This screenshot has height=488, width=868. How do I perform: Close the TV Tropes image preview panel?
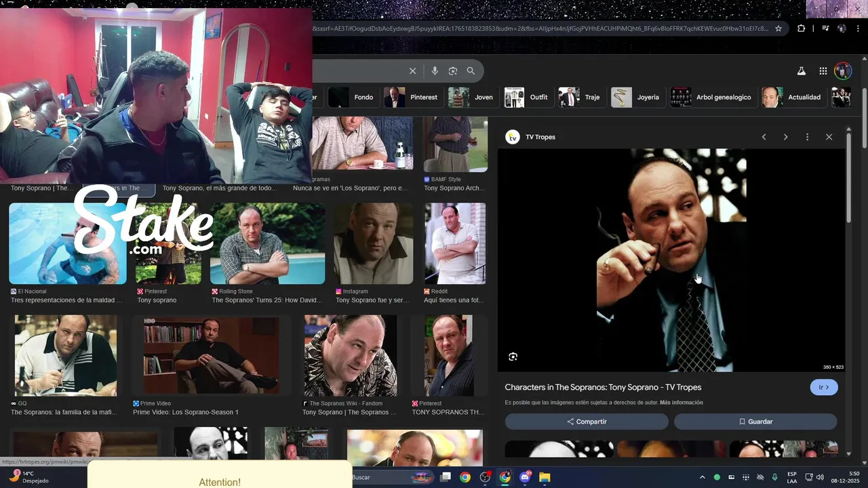point(829,137)
